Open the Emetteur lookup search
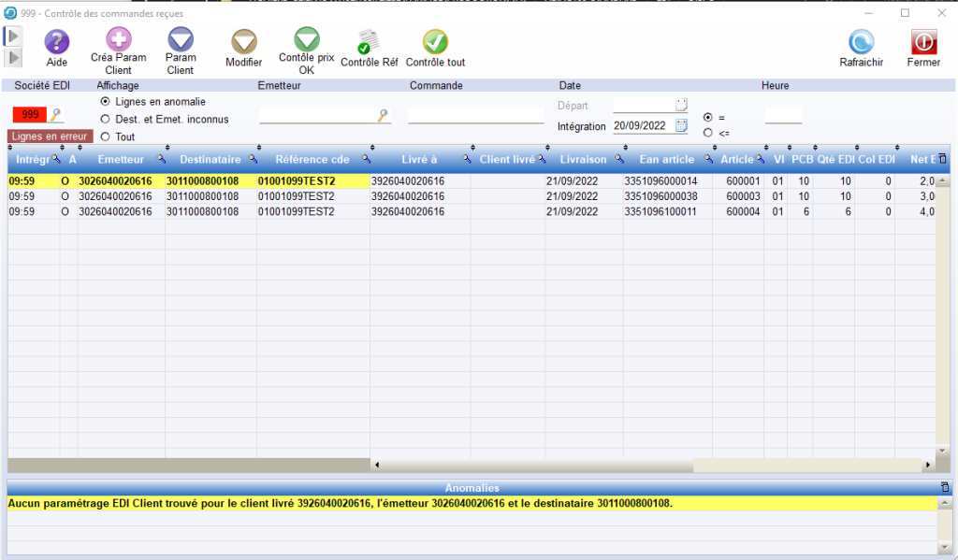 coord(383,116)
